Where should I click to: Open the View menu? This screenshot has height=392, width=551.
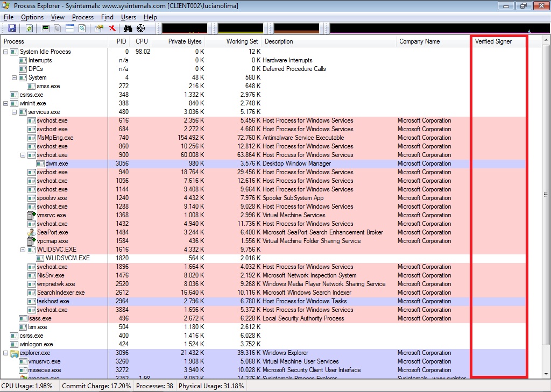click(58, 17)
